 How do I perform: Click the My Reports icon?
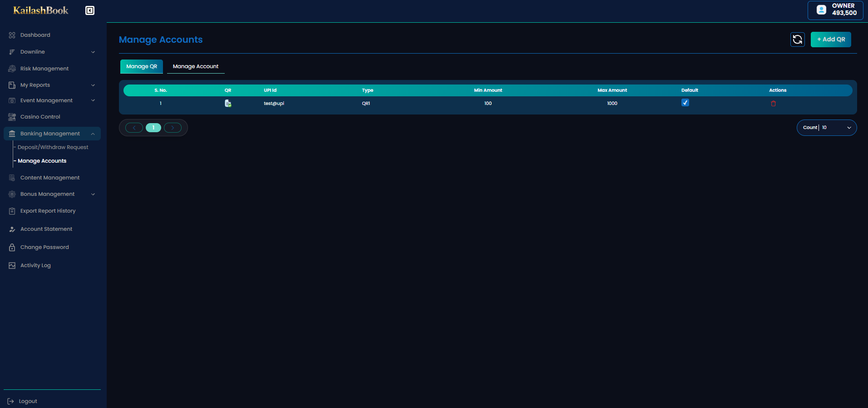click(12, 85)
